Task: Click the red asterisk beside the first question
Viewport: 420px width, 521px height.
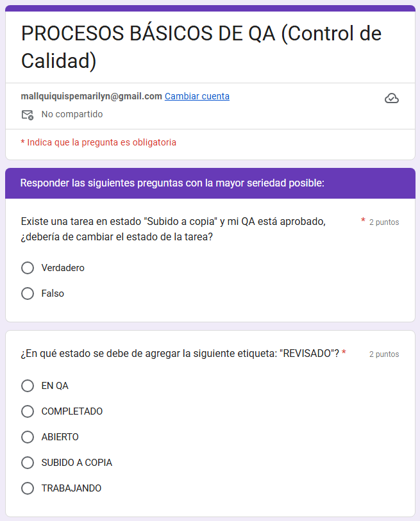Action: pos(363,221)
